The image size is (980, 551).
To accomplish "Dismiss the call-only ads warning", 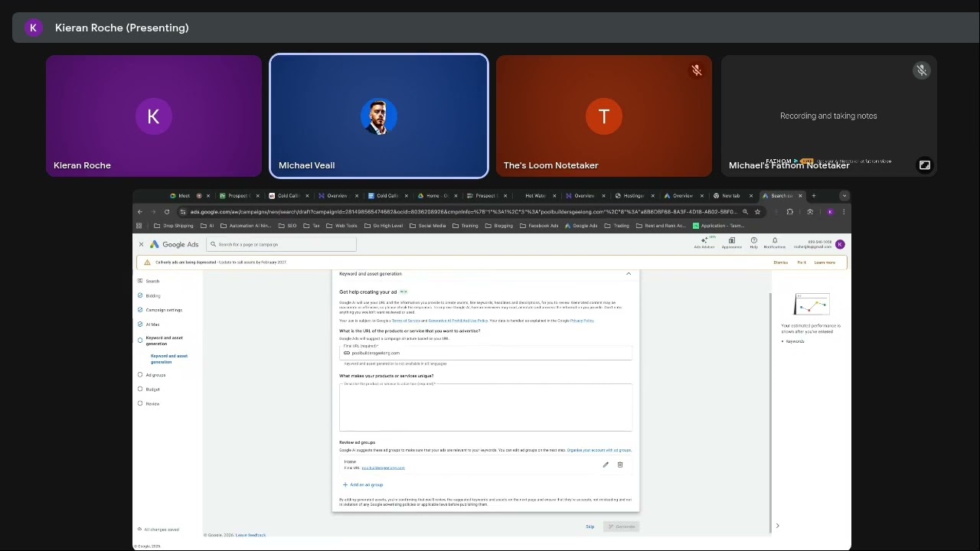I will click(781, 262).
